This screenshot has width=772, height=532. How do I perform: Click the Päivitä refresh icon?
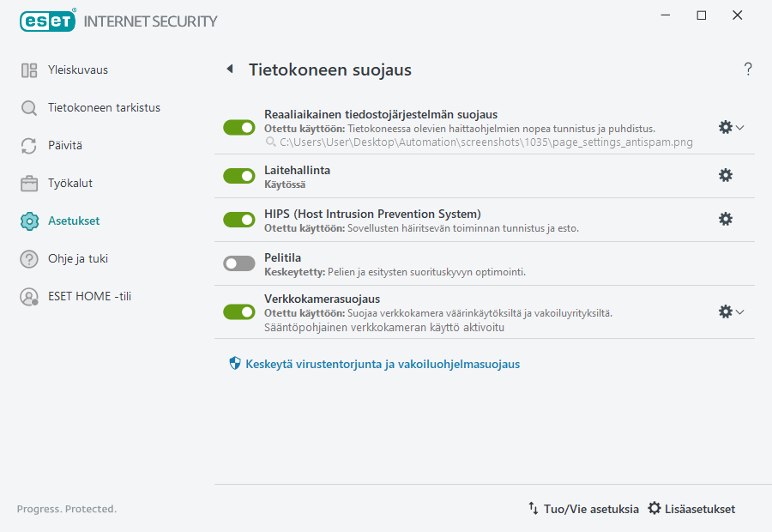[x=28, y=145]
